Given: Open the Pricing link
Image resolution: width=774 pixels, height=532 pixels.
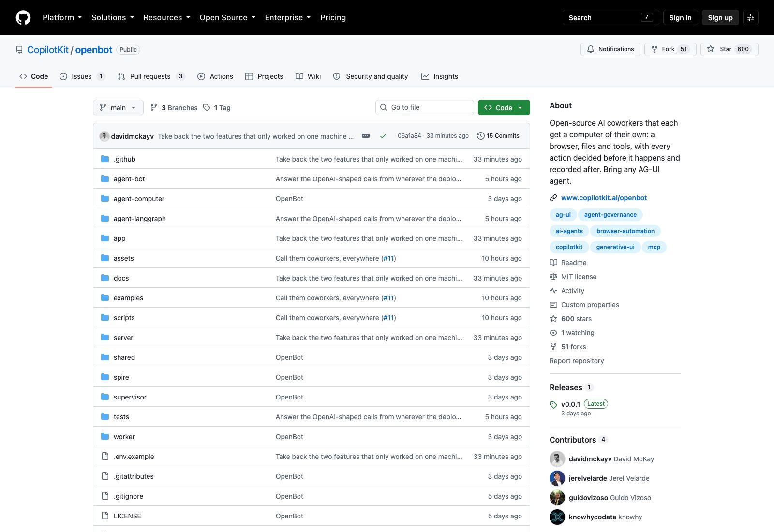Looking at the screenshot, I should pyautogui.click(x=333, y=17).
